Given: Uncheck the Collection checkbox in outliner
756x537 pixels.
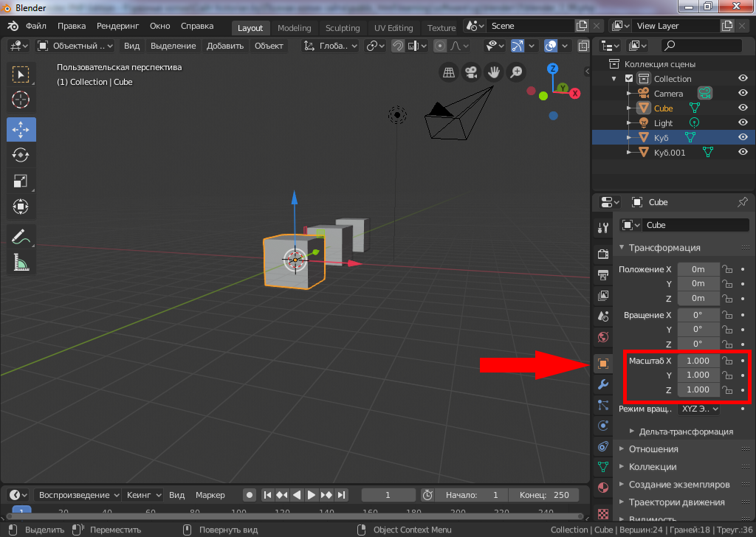Looking at the screenshot, I should [629, 79].
